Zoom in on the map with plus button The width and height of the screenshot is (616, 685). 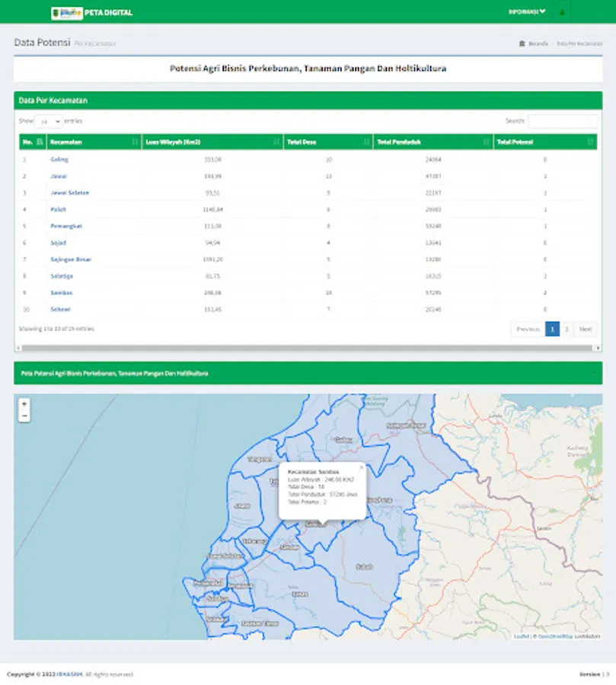pos(24,404)
